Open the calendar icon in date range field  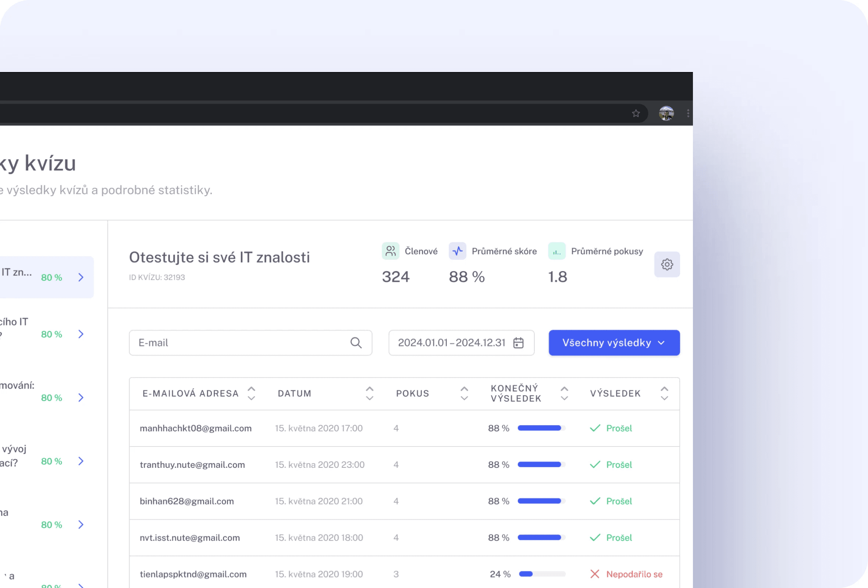pyautogui.click(x=519, y=343)
